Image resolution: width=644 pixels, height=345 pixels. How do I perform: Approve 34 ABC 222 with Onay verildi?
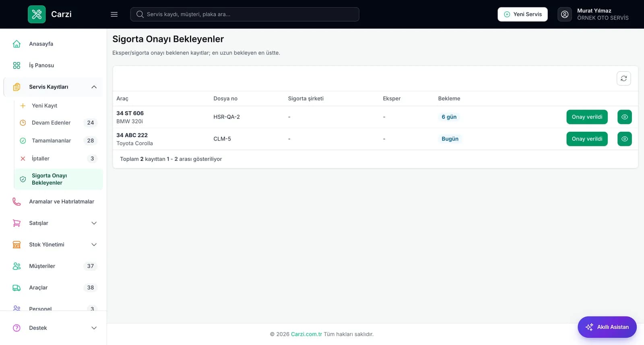click(x=587, y=139)
